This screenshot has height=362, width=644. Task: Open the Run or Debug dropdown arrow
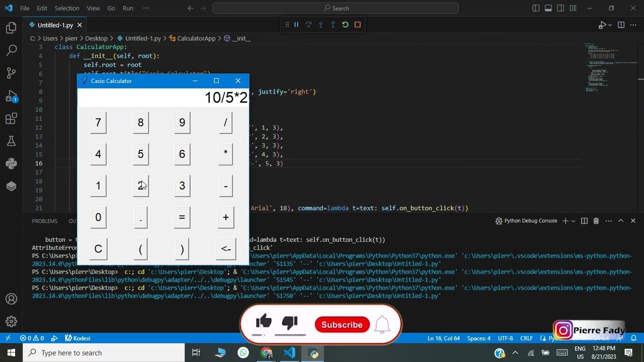[x=610, y=25]
